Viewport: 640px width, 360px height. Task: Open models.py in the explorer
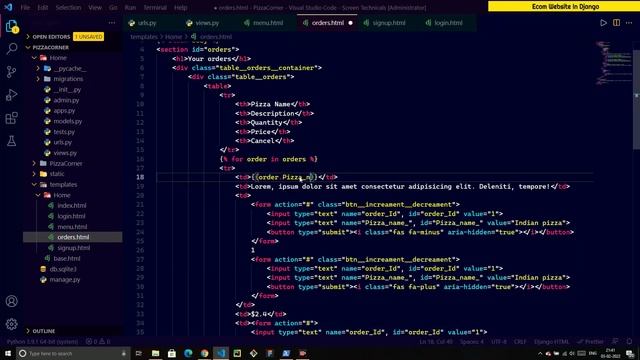[67, 121]
